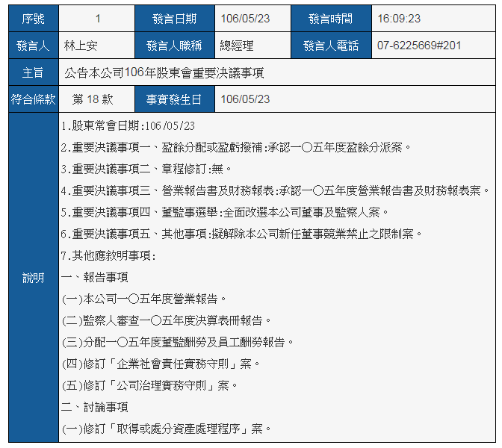502x448 pixels.
Task: Click the 發言人電話 header cell
Action: tap(330, 46)
